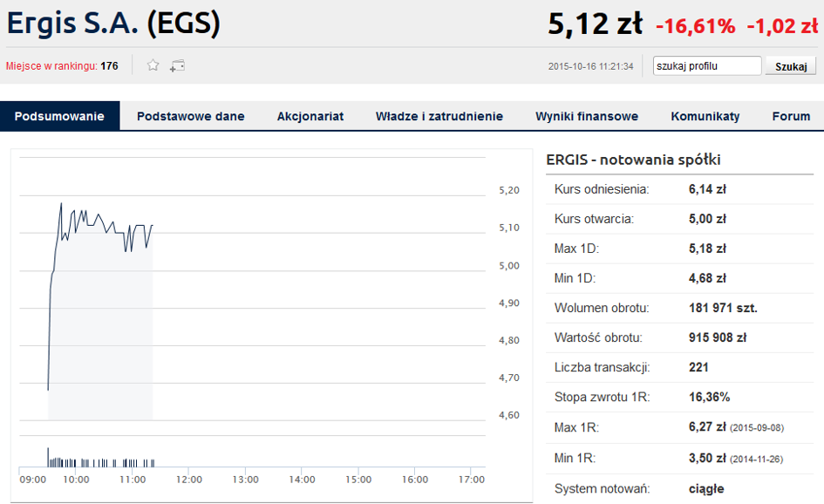Screen dimensions: 824x504
Task: Click the 12:00 time axis label
Action: pyautogui.click(x=189, y=480)
